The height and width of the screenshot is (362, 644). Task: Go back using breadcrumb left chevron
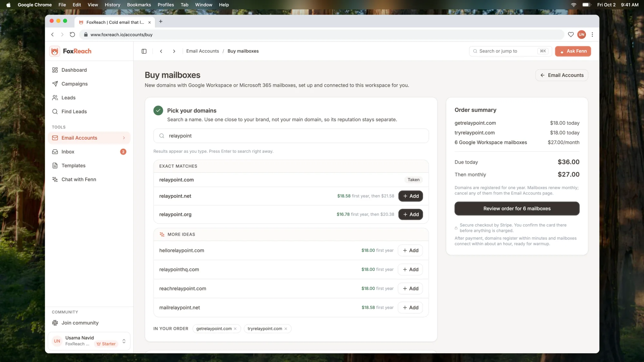tap(161, 51)
